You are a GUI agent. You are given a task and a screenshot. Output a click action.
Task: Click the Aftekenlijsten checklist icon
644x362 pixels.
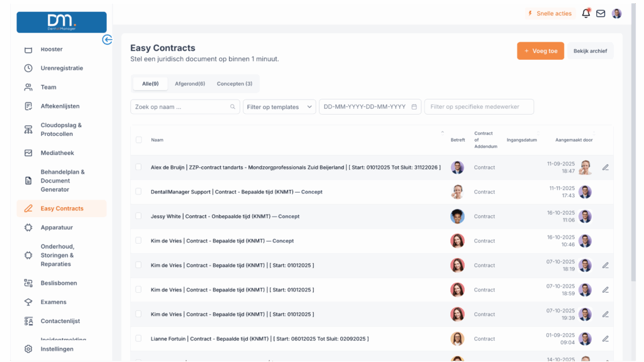(28, 106)
